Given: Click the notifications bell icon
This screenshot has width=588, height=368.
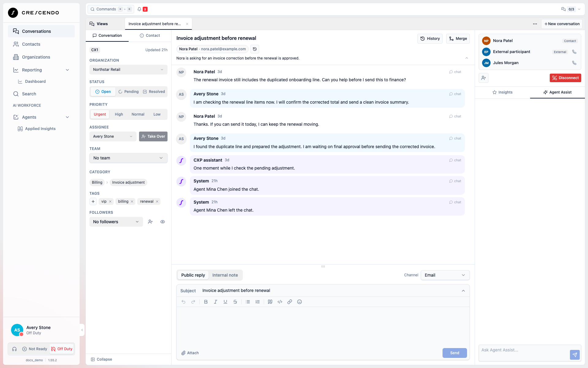Looking at the screenshot, I should click(x=139, y=9).
